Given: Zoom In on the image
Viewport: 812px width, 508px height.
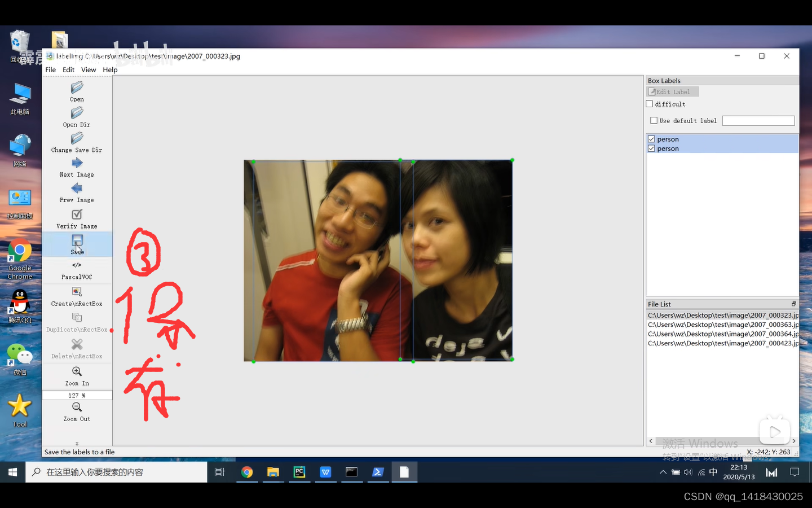Looking at the screenshot, I should point(77,371).
